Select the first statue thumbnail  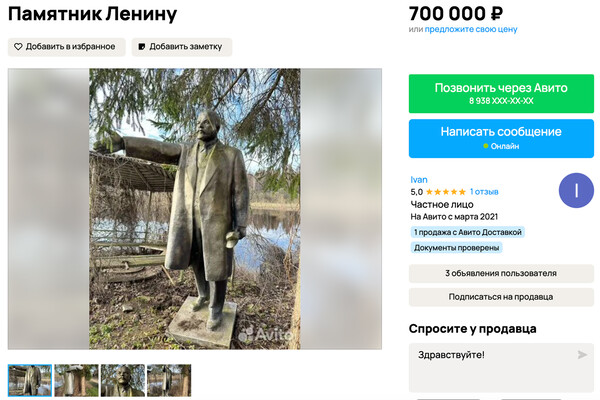coord(30,380)
